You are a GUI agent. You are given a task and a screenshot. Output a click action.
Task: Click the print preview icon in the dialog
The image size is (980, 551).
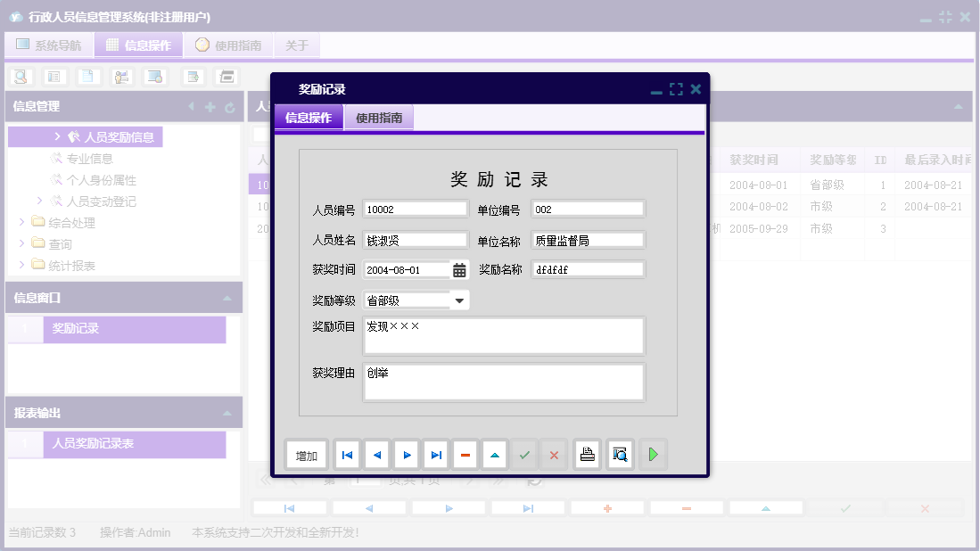(619, 454)
